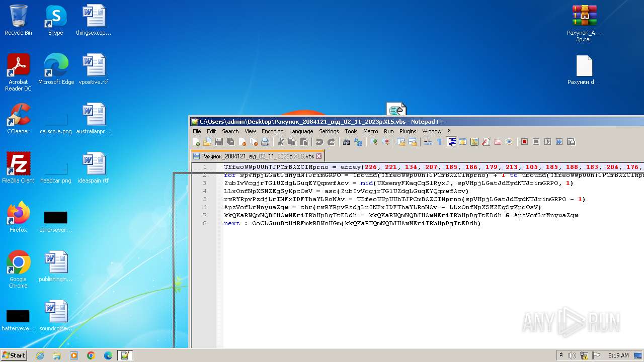Save the recorded macro

coord(571,142)
